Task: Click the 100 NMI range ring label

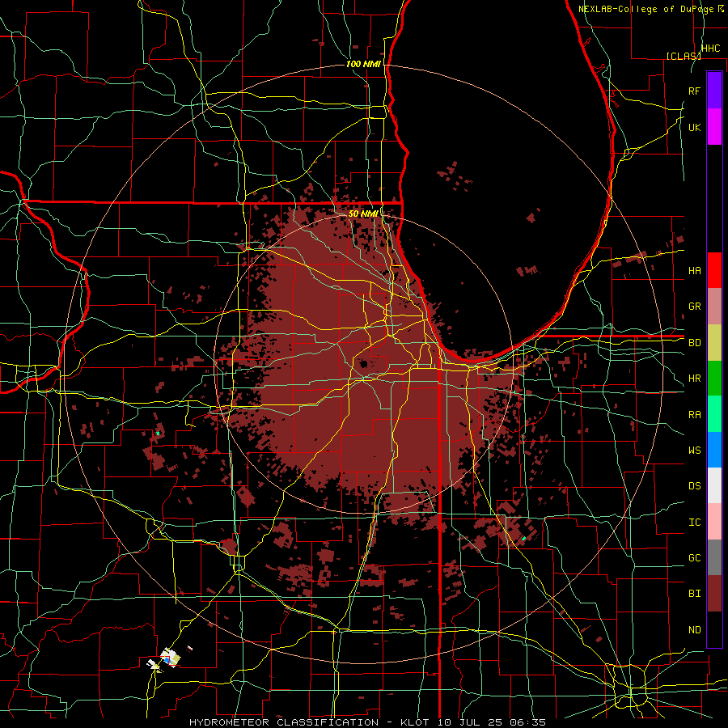Action: coord(363,64)
